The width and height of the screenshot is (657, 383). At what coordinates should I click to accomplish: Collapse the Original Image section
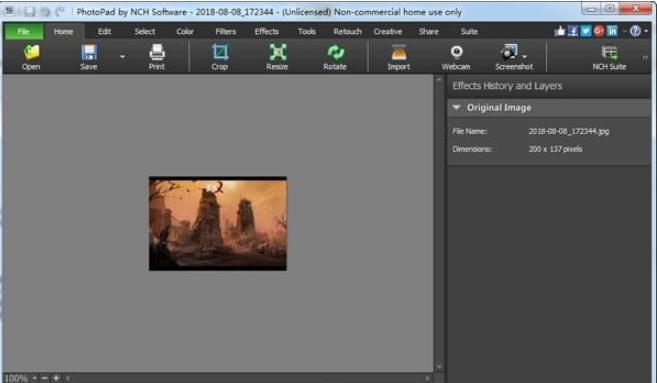tap(457, 108)
